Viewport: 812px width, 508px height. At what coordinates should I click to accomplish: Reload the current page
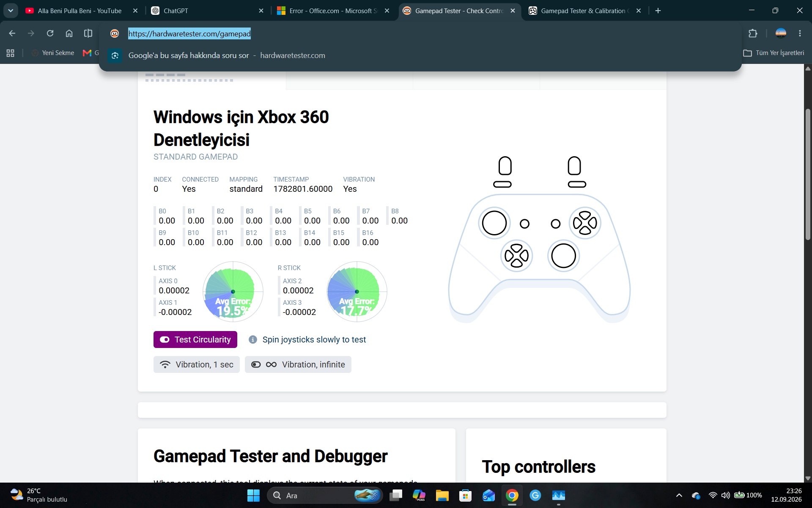pyautogui.click(x=50, y=33)
